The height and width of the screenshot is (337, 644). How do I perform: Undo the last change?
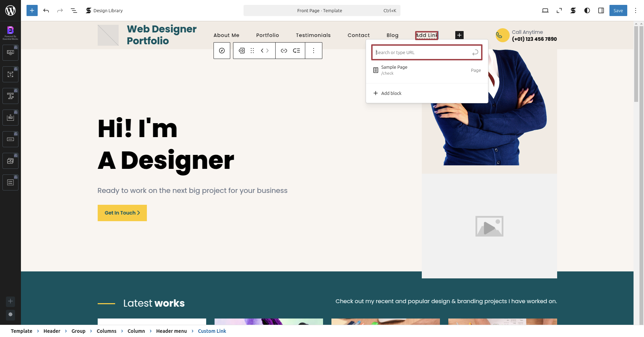coord(46,10)
